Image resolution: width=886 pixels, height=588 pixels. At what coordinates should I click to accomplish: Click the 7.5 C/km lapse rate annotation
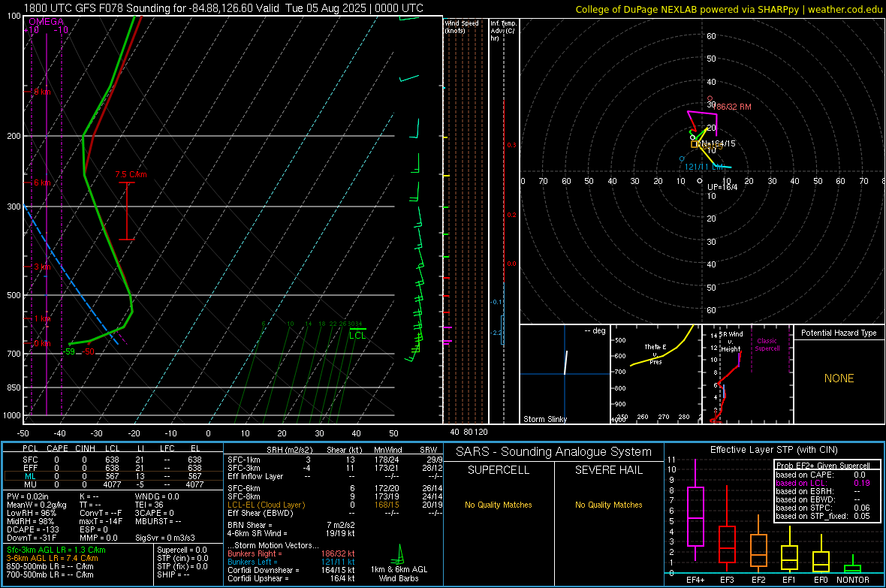pos(131,174)
